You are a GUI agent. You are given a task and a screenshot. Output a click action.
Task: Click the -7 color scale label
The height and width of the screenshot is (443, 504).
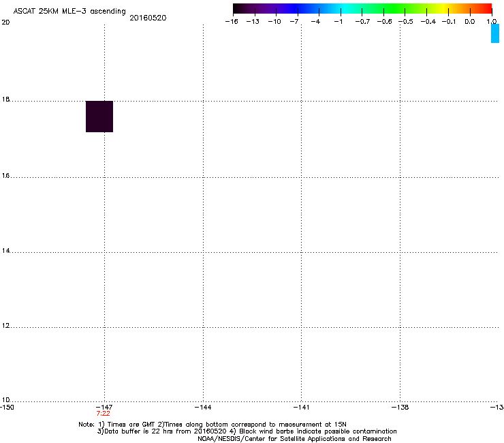[294, 22]
